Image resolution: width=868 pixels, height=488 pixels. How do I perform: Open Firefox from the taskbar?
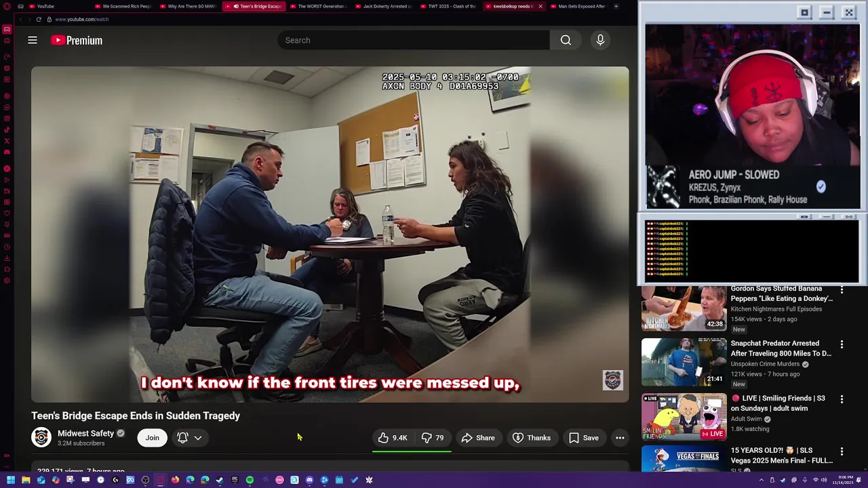[175, 480]
